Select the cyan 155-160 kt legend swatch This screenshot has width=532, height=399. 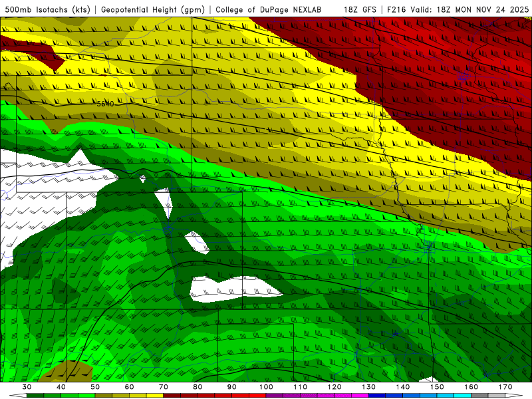pyautogui.click(x=462, y=396)
